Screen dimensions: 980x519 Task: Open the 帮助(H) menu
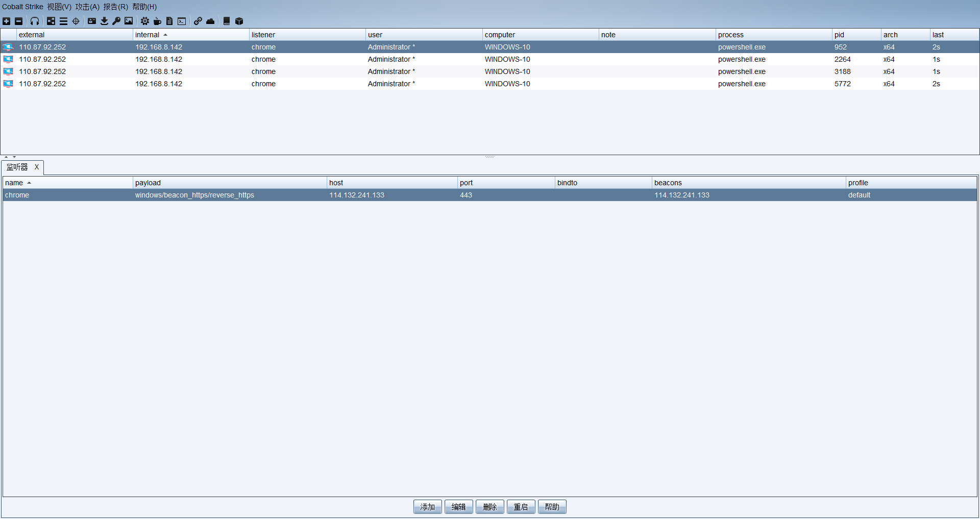144,7
